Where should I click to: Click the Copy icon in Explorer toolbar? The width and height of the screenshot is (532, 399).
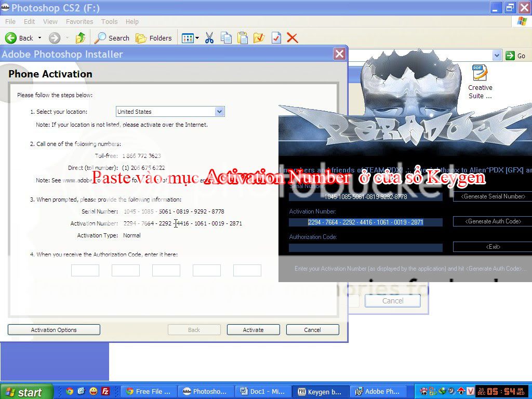tap(226, 38)
